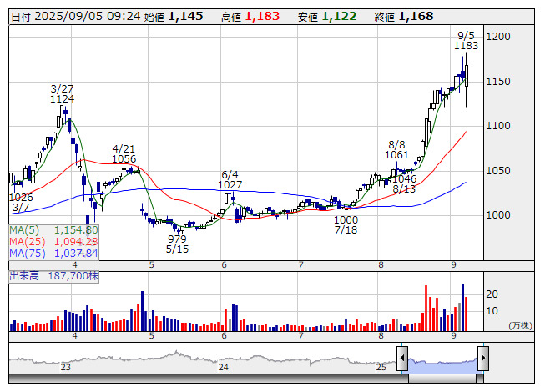545x392 pixels.
Task: Click the year 24 label in navigator
Action: (223, 367)
